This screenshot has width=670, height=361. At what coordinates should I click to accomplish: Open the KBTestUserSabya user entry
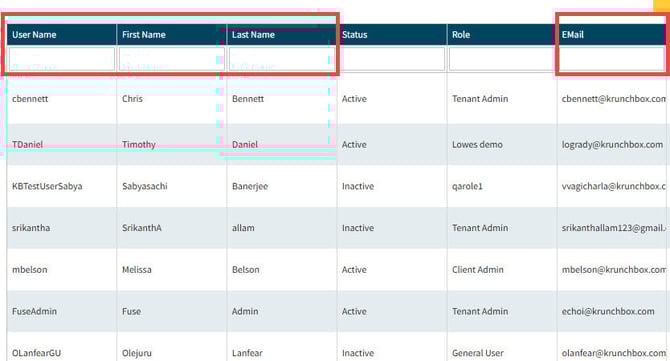47,186
